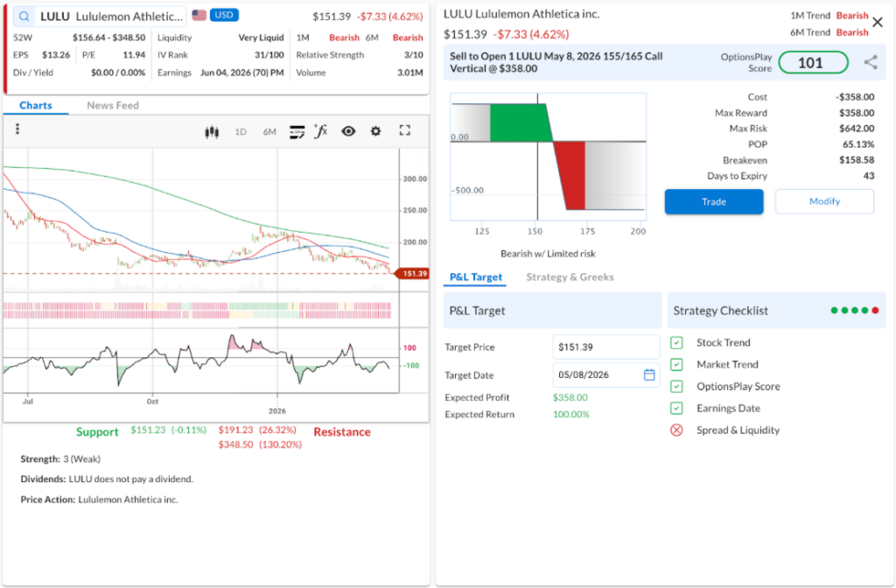Click the Spread & Liquidity failed check mark
Viewport: 896px width, 588px height.
click(676, 430)
